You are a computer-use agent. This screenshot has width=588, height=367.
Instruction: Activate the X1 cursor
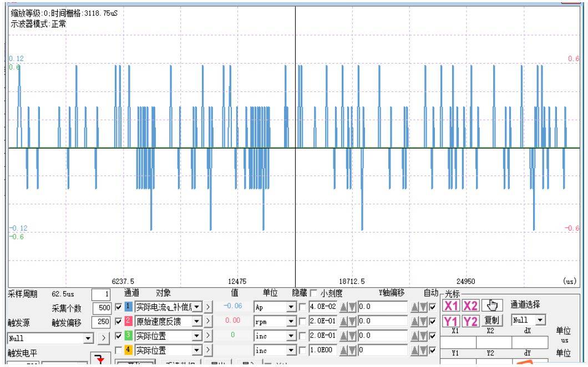pyautogui.click(x=452, y=306)
